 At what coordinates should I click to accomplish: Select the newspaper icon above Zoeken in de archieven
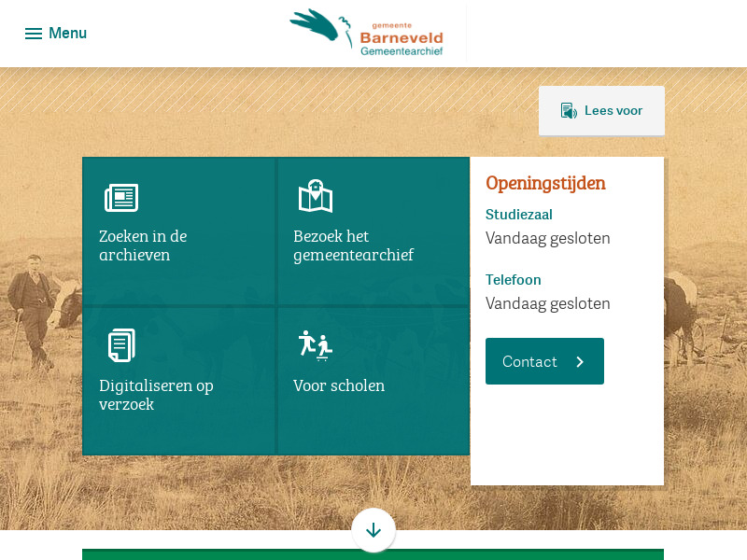(121, 196)
